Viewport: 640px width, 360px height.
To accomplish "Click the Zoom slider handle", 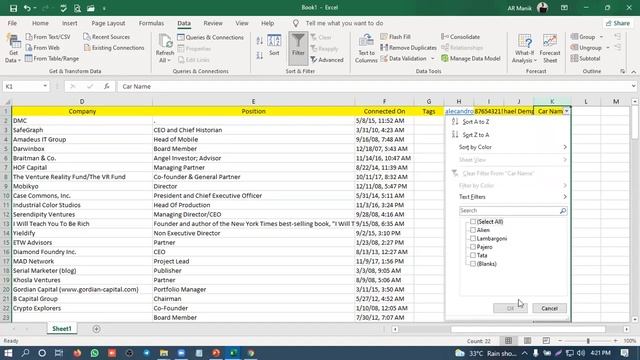I will click(x=588, y=340).
